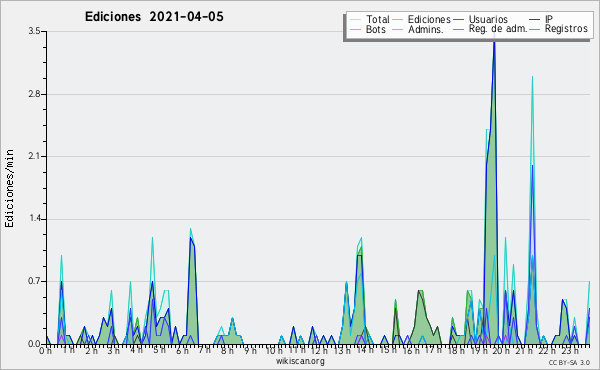Click the '0 h' x-axis label
The image size is (600, 370).
click(45, 351)
